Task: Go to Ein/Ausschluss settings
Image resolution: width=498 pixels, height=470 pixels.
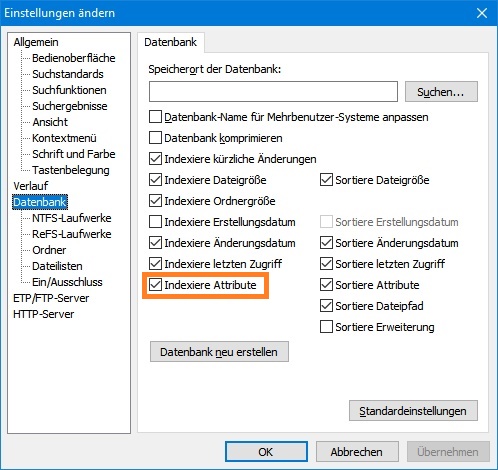Action: pyautogui.click(x=67, y=282)
